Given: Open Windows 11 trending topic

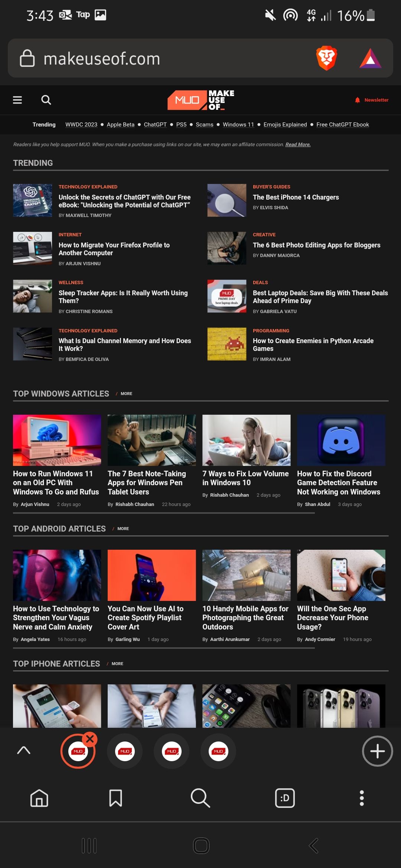Looking at the screenshot, I should click(x=238, y=125).
